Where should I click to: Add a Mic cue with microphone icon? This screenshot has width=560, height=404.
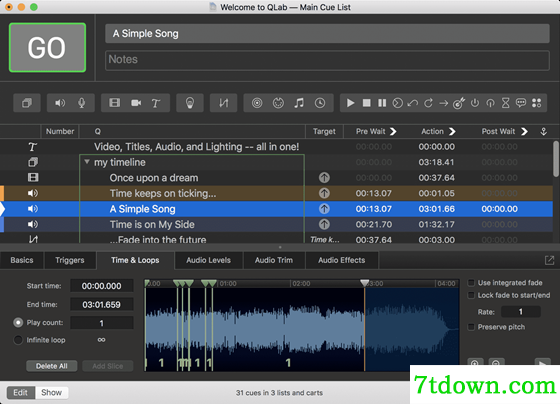(x=81, y=103)
